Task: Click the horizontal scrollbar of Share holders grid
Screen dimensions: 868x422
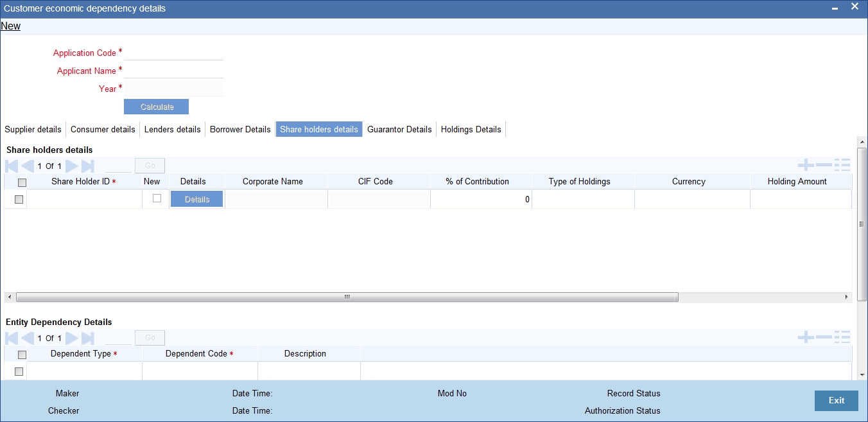Action: coord(347,297)
